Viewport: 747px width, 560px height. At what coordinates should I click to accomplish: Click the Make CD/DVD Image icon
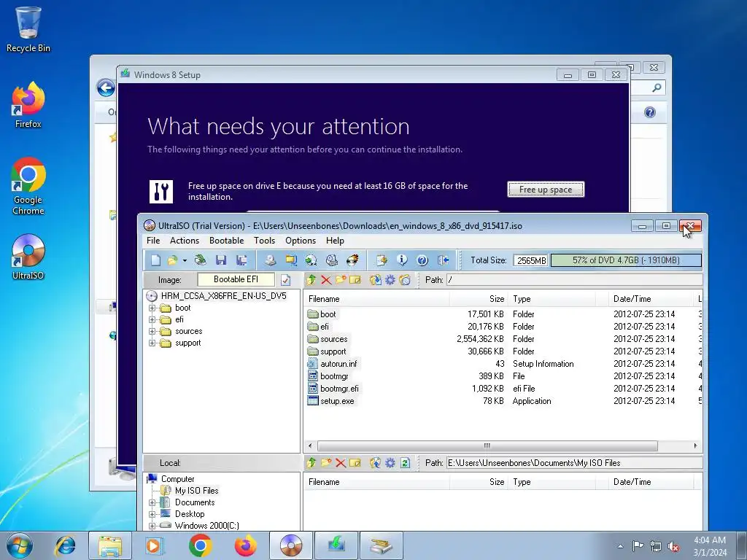(271, 260)
